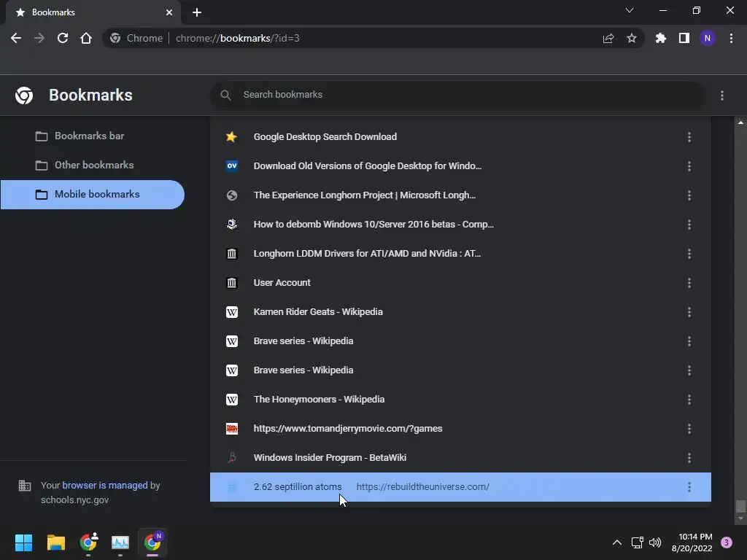
Task: Bookmark this tab with the star icon
Action: [632, 38]
